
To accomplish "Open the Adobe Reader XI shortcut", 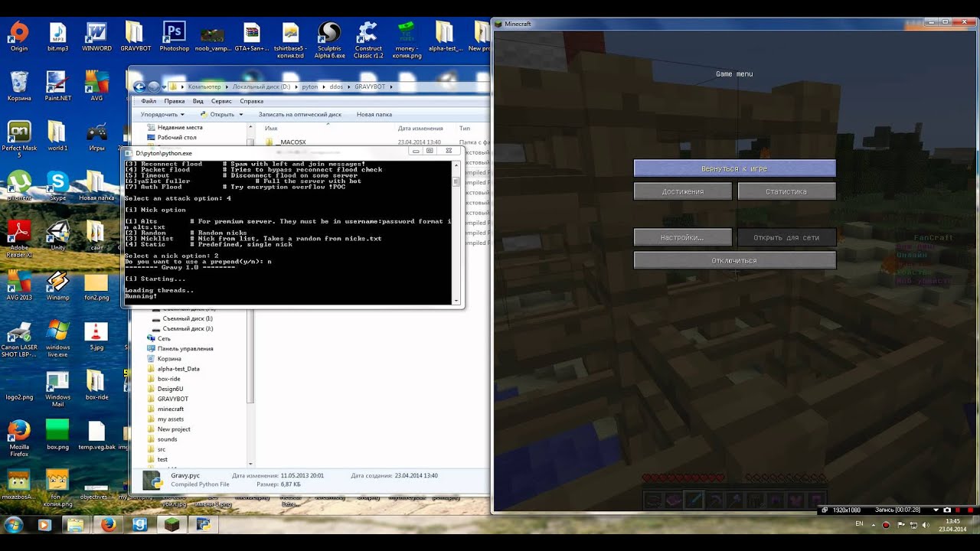I will tap(19, 239).
